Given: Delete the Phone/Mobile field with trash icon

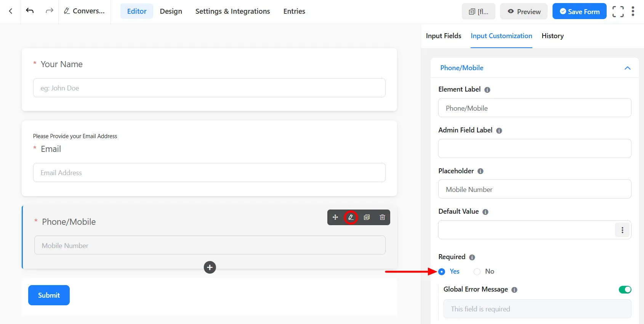Looking at the screenshot, I should tap(382, 217).
